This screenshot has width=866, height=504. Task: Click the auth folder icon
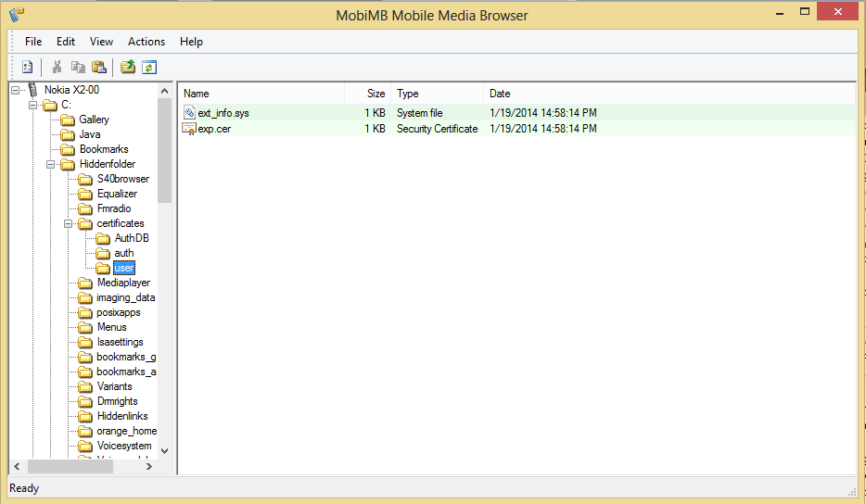(103, 253)
